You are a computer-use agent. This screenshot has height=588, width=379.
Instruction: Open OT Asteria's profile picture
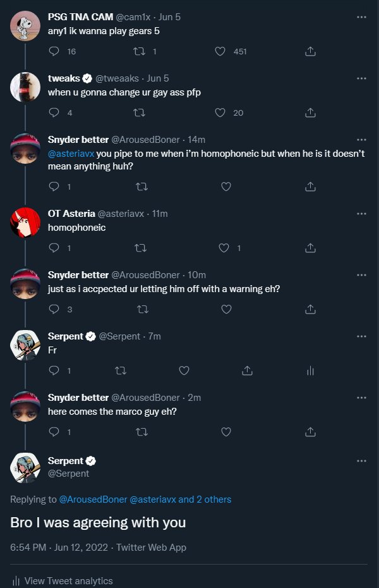(x=25, y=221)
